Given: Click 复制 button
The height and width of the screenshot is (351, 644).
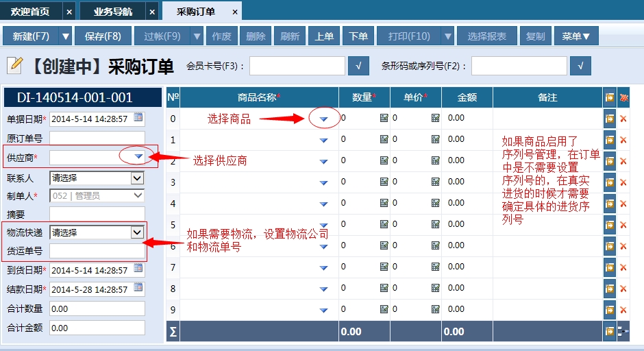Looking at the screenshot, I should (536, 36).
